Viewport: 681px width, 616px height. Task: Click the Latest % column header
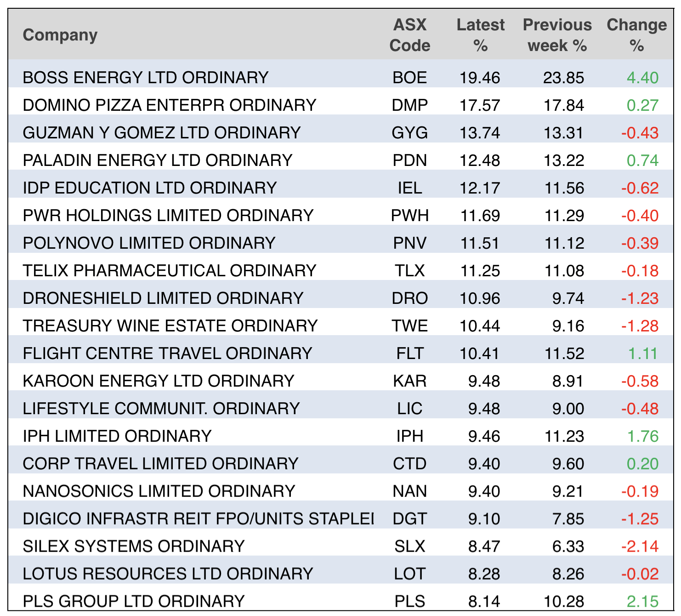(480, 35)
